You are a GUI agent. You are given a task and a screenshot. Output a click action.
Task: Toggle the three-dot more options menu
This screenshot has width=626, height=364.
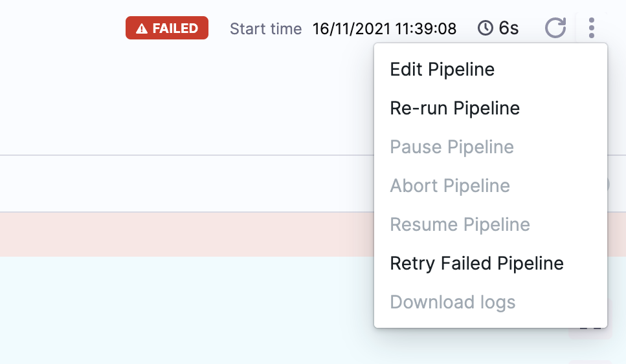coord(591,28)
